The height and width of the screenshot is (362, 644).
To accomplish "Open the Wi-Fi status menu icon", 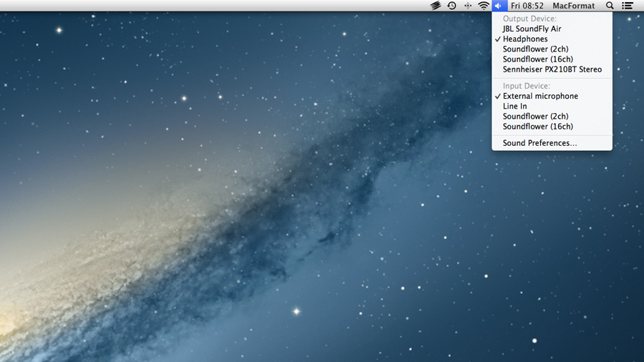I will tap(484, 6).
